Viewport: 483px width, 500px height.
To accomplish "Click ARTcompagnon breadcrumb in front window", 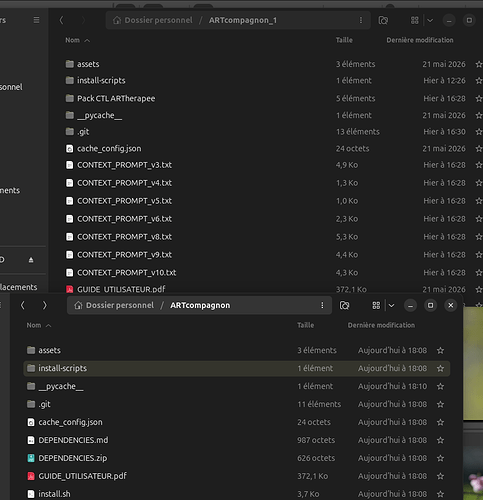I will [x=200, y=305].
